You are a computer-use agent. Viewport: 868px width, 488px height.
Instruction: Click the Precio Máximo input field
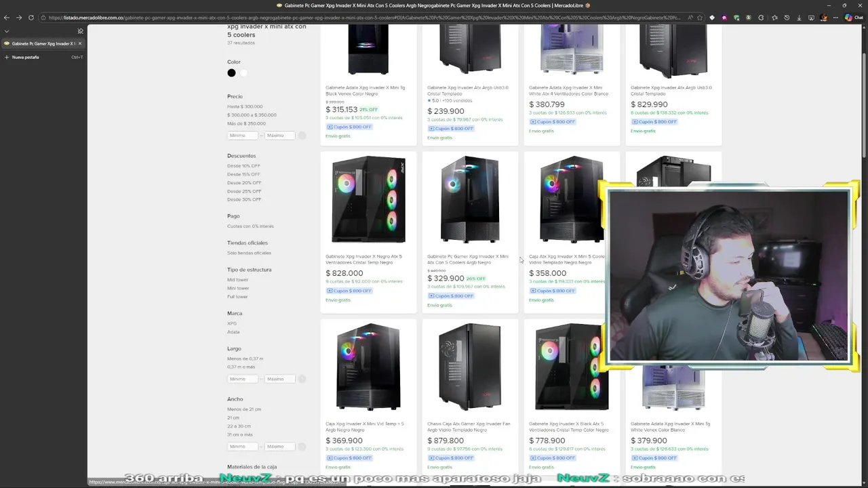279,136
